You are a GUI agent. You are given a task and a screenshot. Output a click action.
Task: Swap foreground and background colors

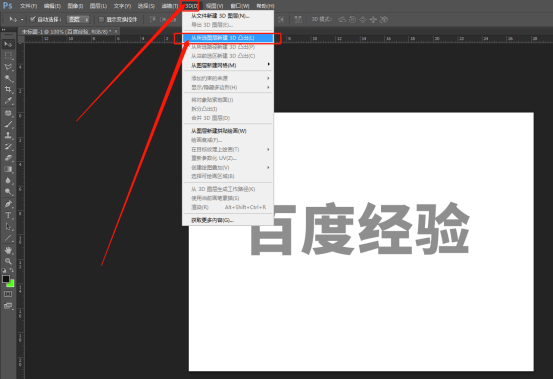[12, 270]
